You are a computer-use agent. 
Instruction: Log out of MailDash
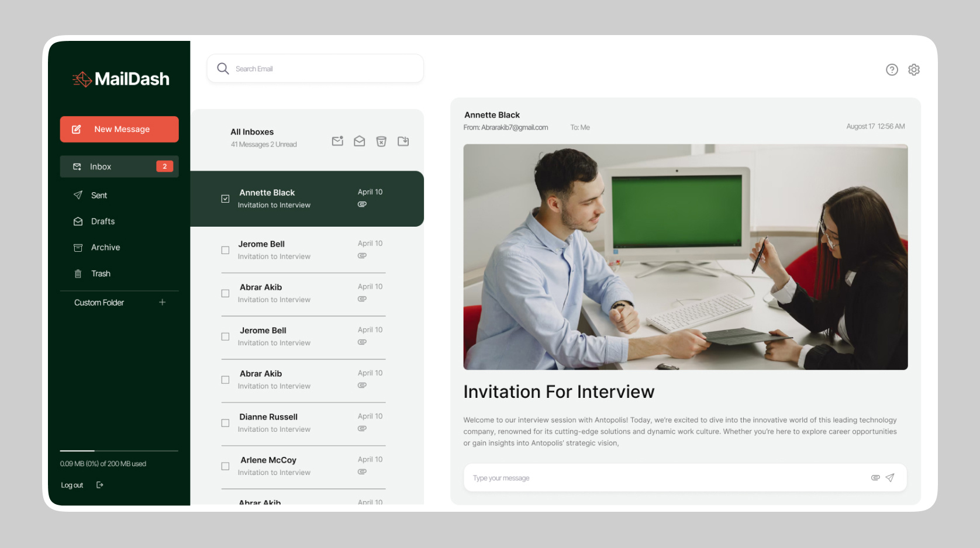[71, 485]
